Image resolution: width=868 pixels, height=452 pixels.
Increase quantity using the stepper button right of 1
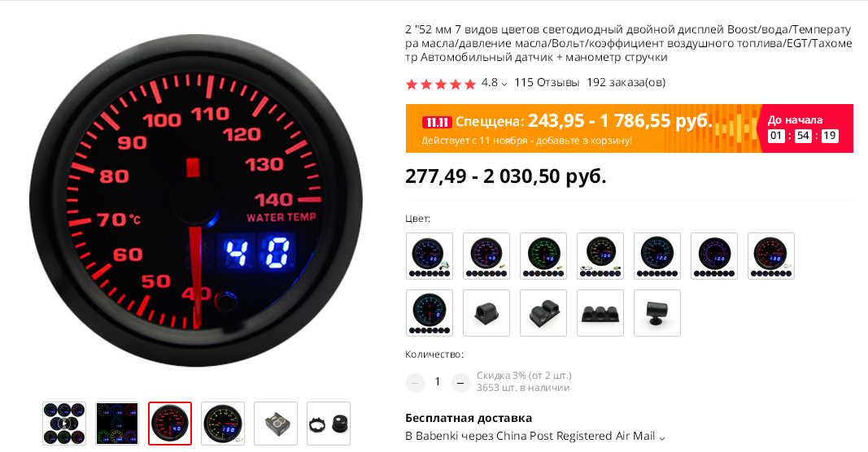point(460,382)
